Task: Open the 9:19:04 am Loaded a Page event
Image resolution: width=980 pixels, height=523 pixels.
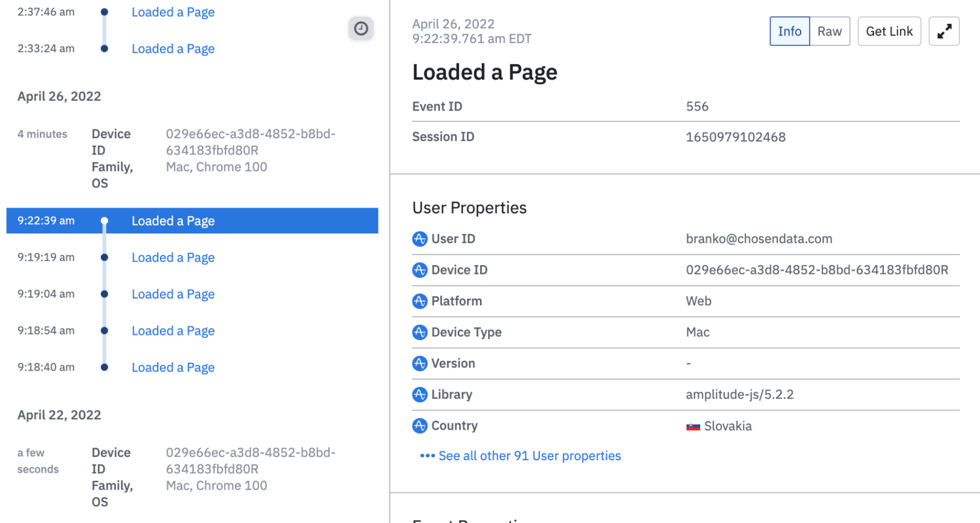Action: [173, 294]
